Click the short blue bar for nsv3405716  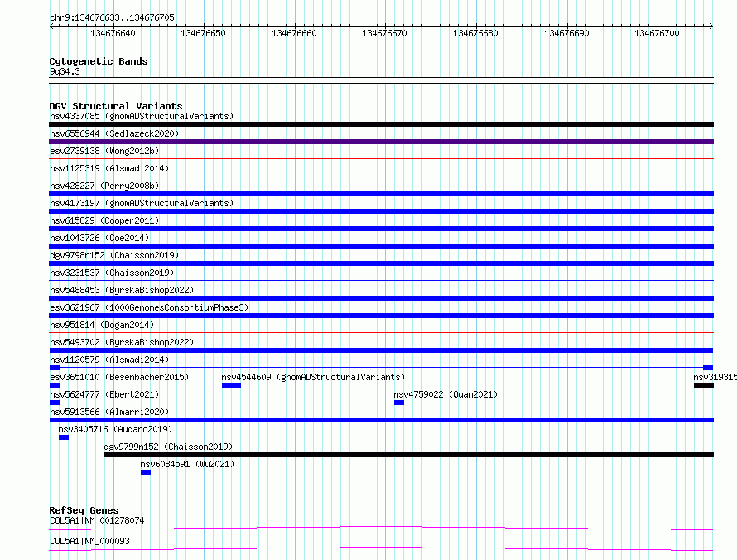pyautogui.click(x=64, y=437)
